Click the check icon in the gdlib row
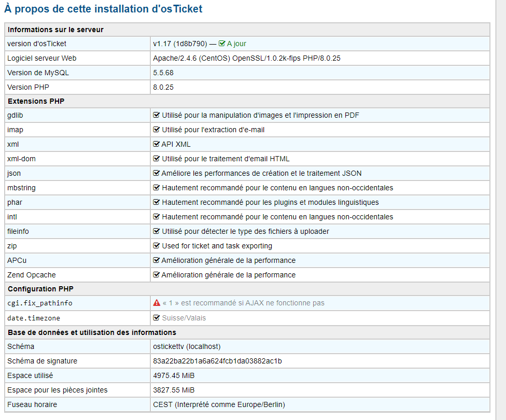The width and height of the screenshot is (506, 420). 156,115
